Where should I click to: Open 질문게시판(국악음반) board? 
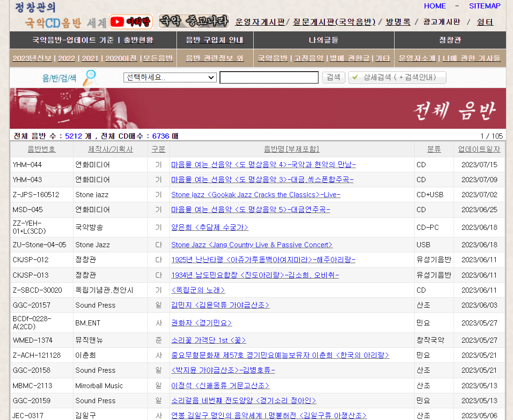334,22
